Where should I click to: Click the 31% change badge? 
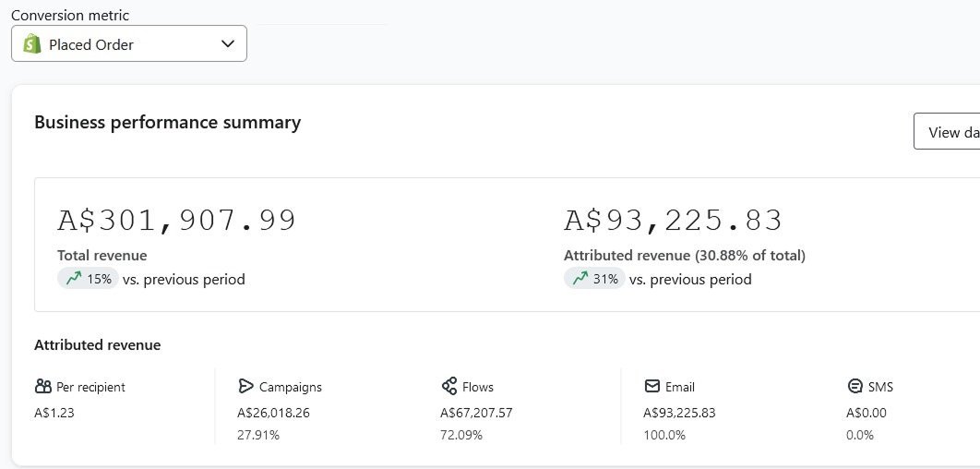pyautogui.click(x=594, y=279)
